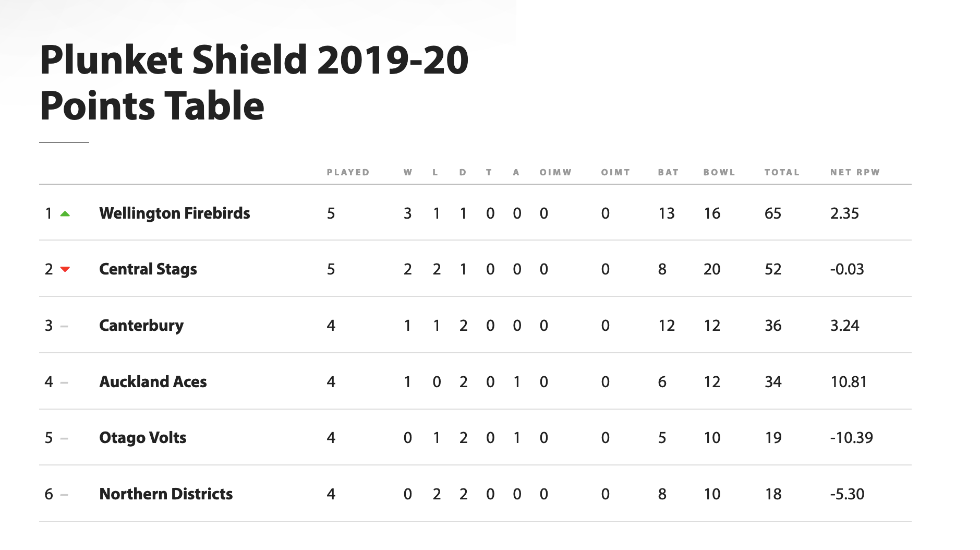The height and width of the screenshot is (550, 980).
Task: Click the green up arrow beside Wellington Firebirds
Action: pyautogui.click(x=65, y=213)
